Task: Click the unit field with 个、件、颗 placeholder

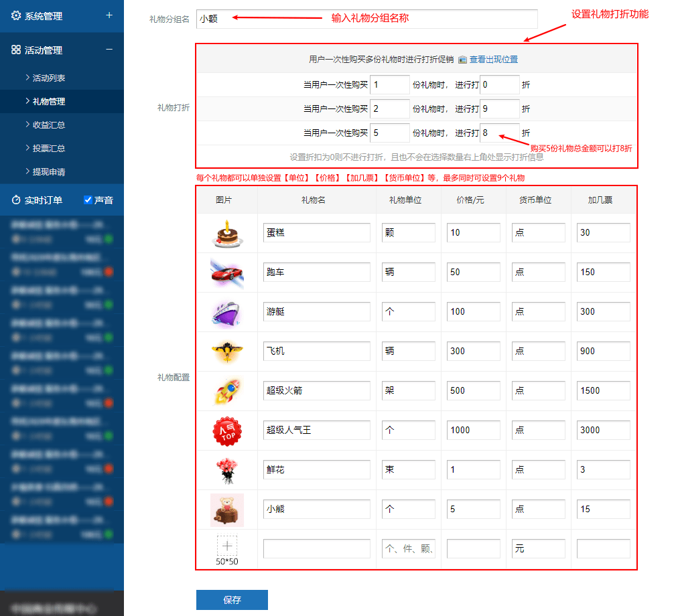Action: [x=409, y=548]
